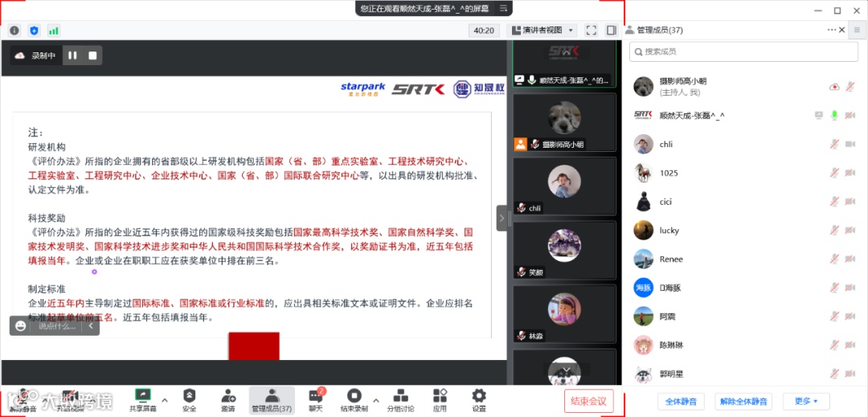This screenshot has width=868, height=417.
Task: Select the 摄影师高小朝 video thumbnail
Action: pyautogui.click(x=565, y=121)
